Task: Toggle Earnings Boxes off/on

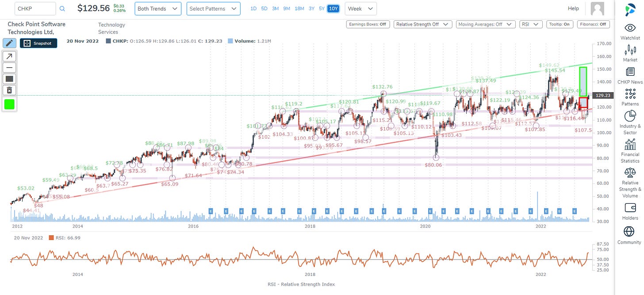Action: (x=368, y=24)
